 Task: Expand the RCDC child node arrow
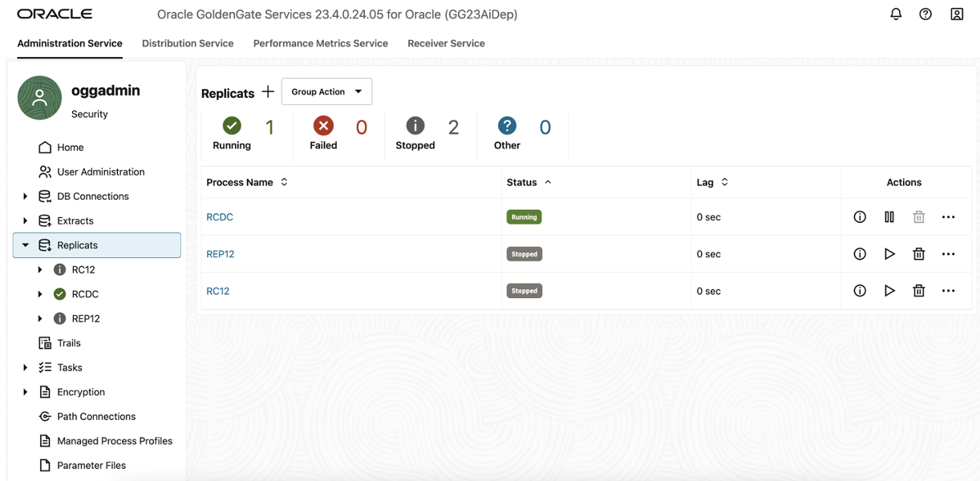point(40,294)
